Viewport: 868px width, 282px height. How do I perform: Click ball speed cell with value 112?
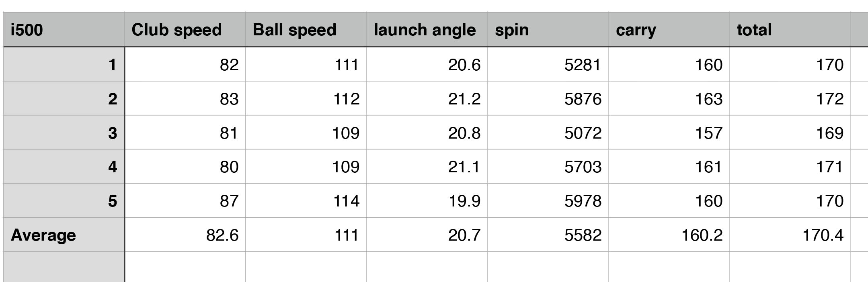pos(306,99)
